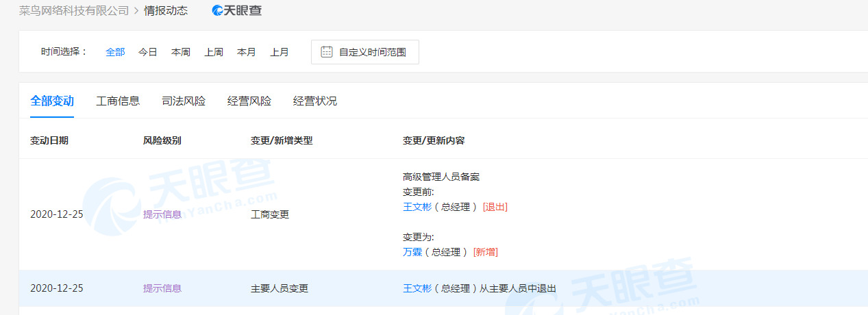Switch to 司法风险 tab

click(x=184, y=101)
